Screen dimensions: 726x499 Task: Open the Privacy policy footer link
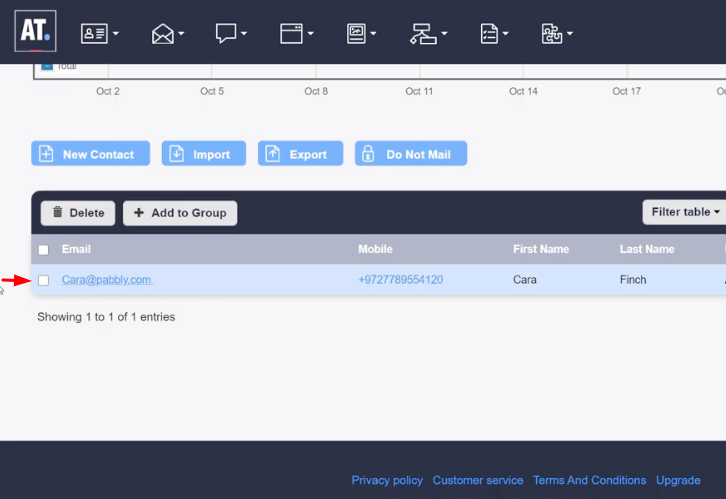(387, 480)
